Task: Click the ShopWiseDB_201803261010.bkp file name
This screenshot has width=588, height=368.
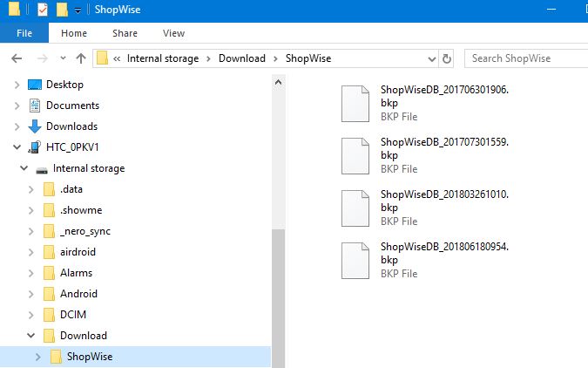Action: (x=445, y=201)
